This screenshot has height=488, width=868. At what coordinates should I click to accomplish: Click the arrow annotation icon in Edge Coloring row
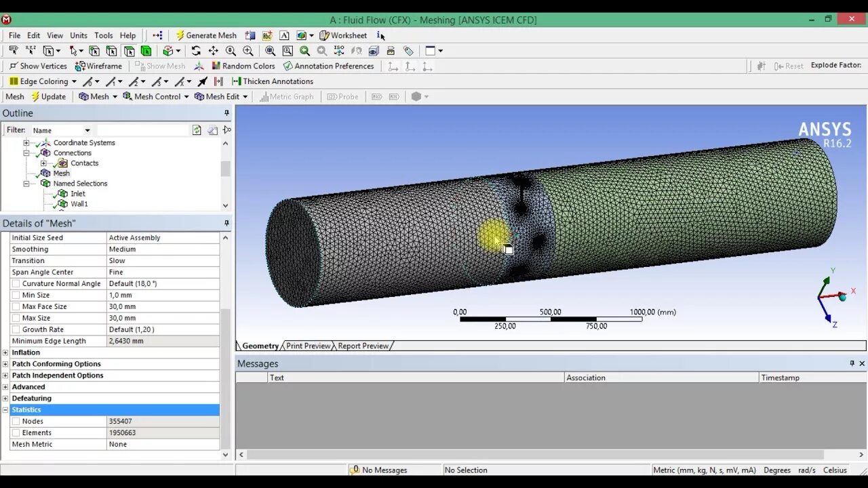coord(202,81)
